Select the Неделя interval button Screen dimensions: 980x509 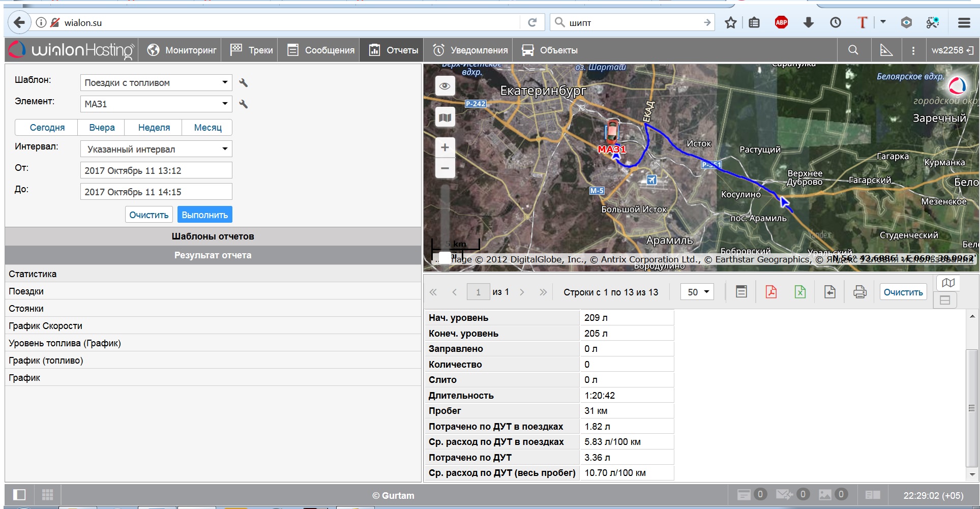tap(154, 128)
